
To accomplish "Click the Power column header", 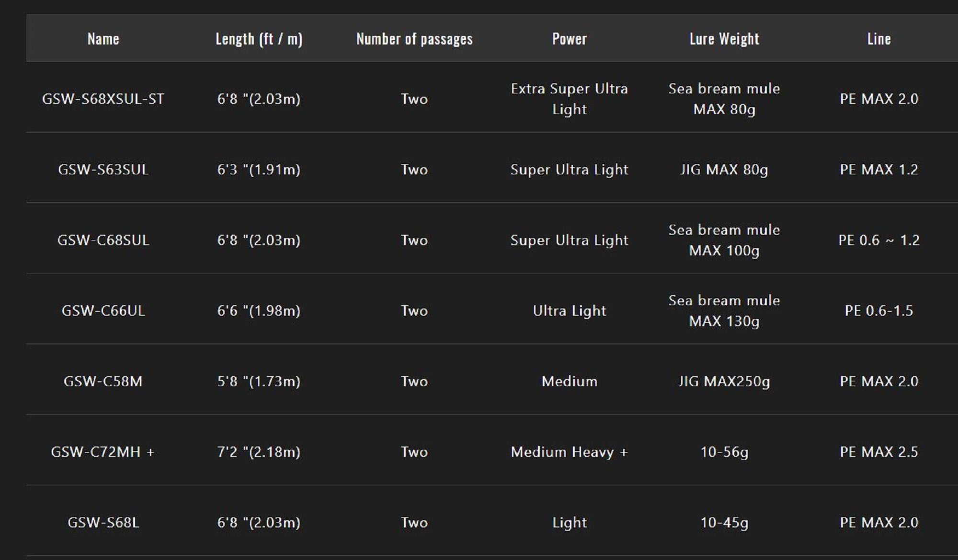I will pos(569,39).
